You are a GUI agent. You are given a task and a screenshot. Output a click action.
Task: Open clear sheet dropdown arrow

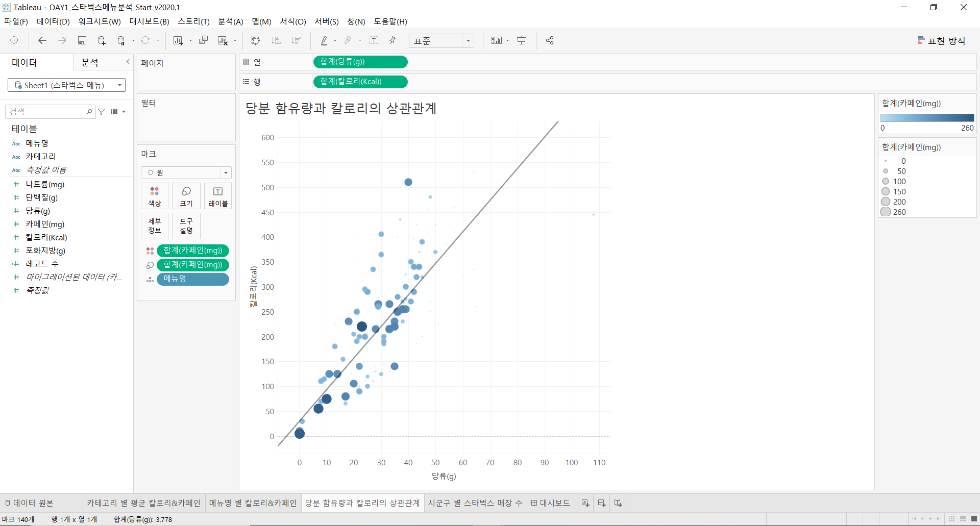(235, 41)
